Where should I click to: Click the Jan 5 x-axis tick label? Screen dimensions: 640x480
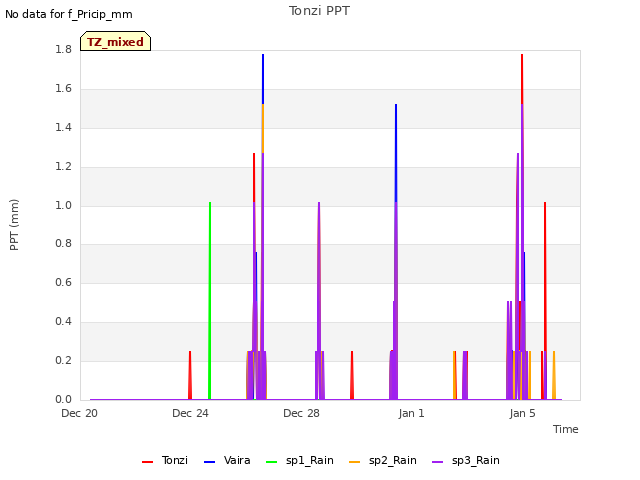coord(522,413)
